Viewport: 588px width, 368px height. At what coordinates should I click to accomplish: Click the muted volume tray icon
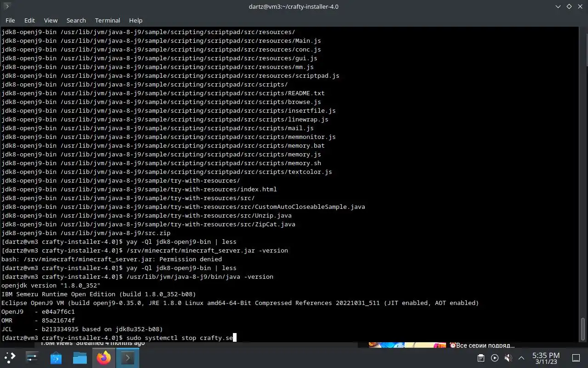click(508, 358)
